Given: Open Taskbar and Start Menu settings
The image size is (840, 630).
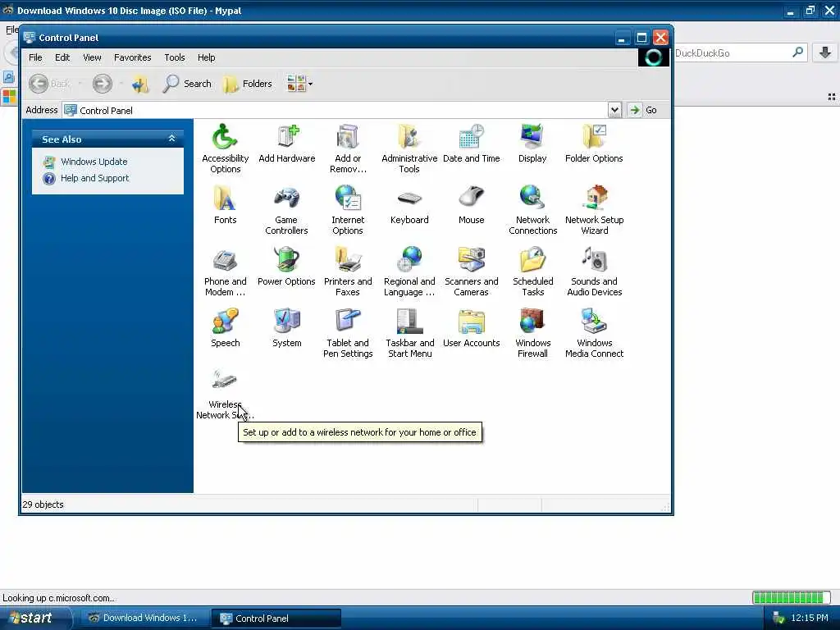Looking at the screenshot, I should tap(409, 333).
